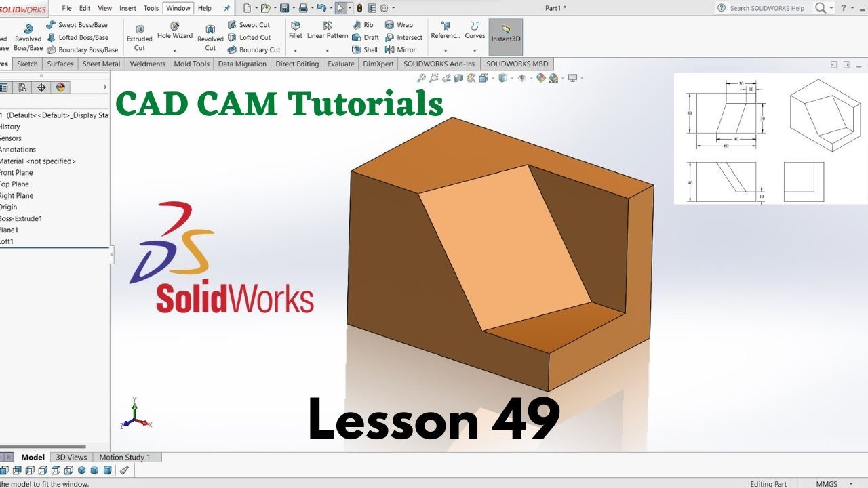Click the panel collapse handle beside the tree
Screen dimensions: 868x488
[112, 254]
